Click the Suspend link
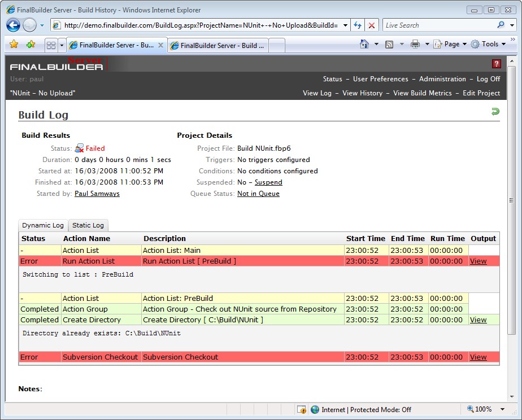522x420 pixels. (x=268, y=182)
